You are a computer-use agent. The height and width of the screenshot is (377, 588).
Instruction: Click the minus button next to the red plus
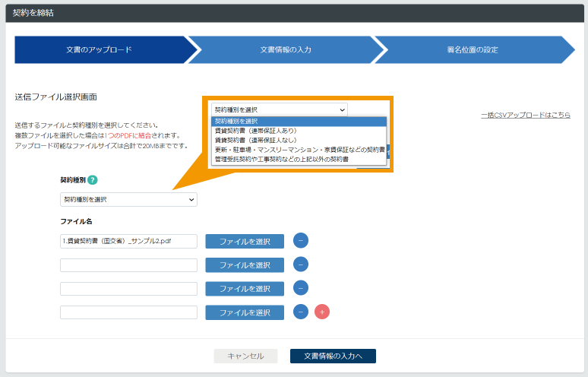(301, 312)
